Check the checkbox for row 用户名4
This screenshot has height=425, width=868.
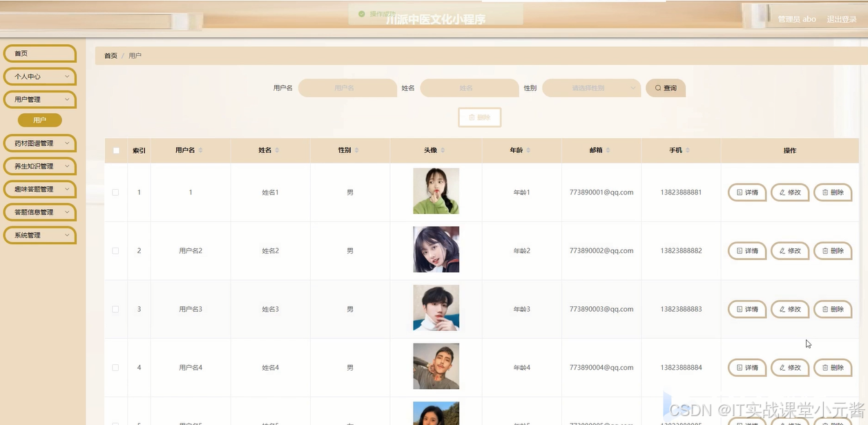tap(115, 368)
